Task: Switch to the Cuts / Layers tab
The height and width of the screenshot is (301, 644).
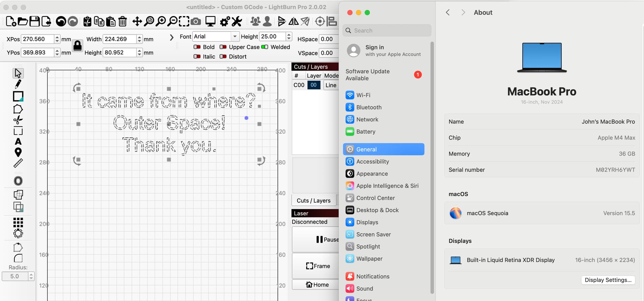Action: coord(314,201)
